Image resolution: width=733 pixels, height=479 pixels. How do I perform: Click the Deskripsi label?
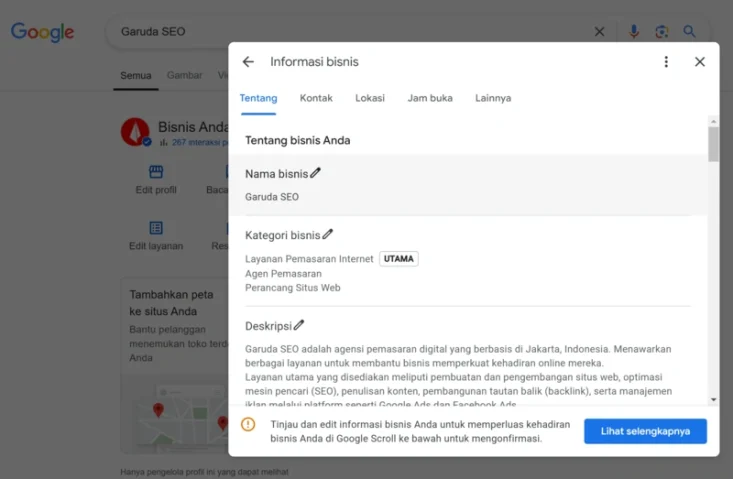tap(268, 326)
